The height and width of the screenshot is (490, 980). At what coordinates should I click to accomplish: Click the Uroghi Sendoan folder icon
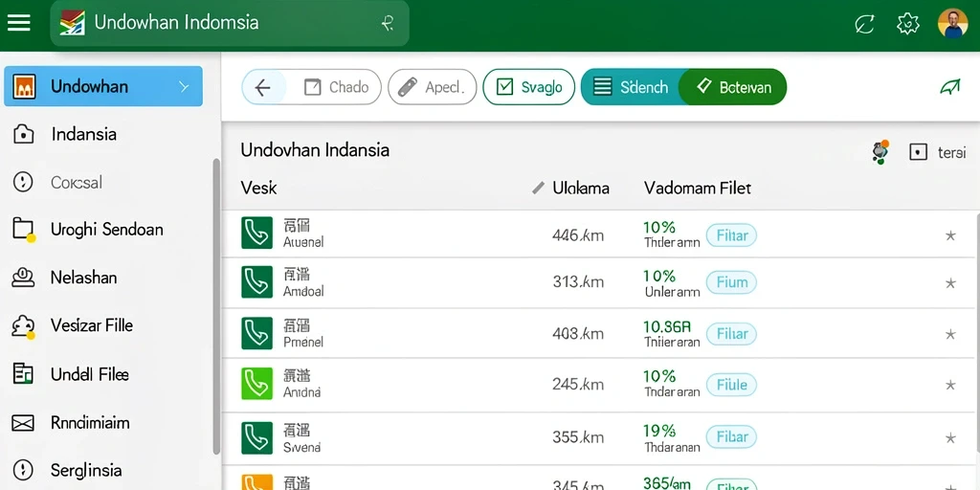(x=24, y=230)
